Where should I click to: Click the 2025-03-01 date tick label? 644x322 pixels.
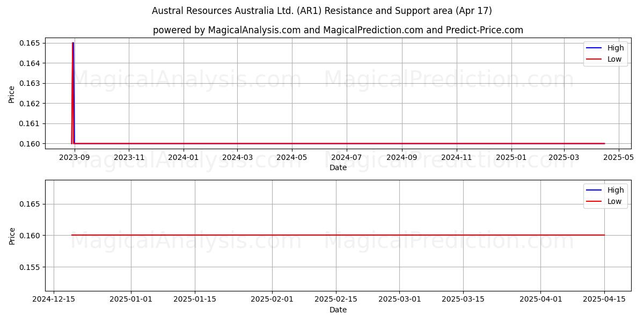coord(399,299)
